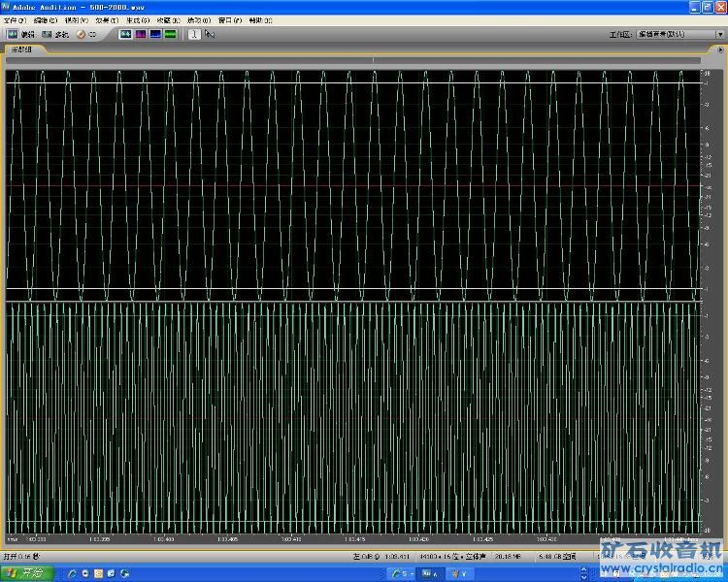Image resolution: width=728 pixels, height=582 pixels.
Task: Select the marquee selection arrow tool
Action: (x=210, y=34)
